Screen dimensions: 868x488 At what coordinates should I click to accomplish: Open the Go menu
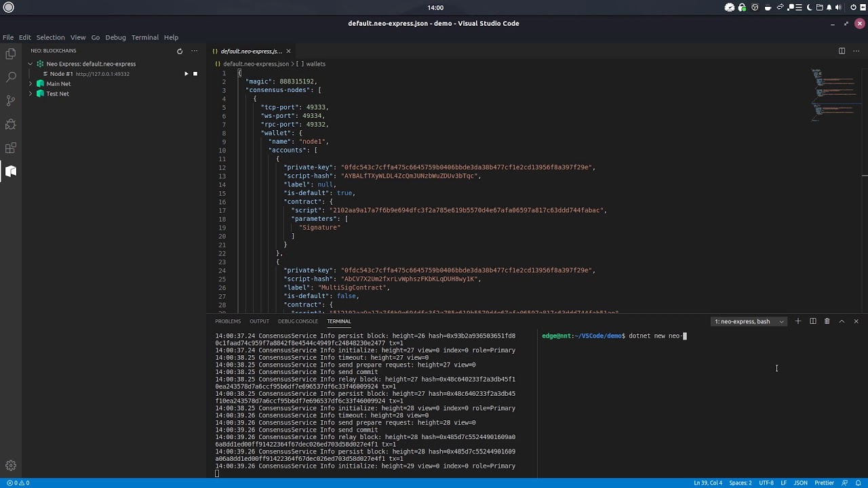point(96,37)
